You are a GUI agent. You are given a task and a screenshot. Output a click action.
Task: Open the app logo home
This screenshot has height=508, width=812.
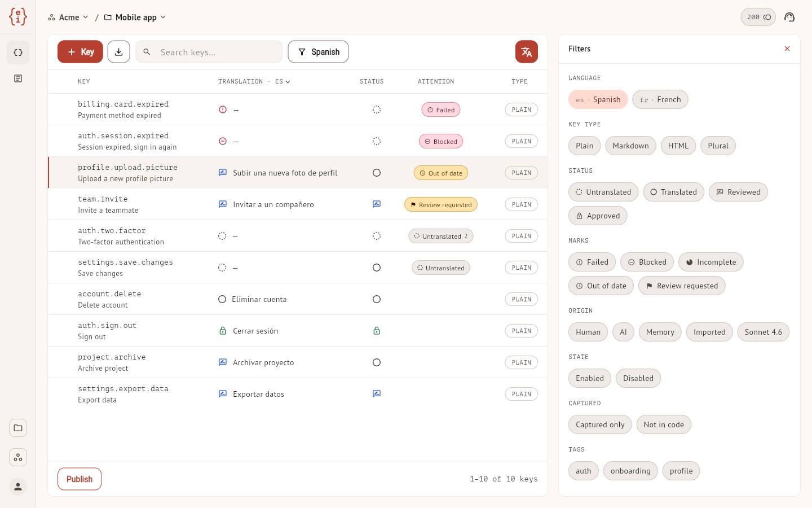18,17
